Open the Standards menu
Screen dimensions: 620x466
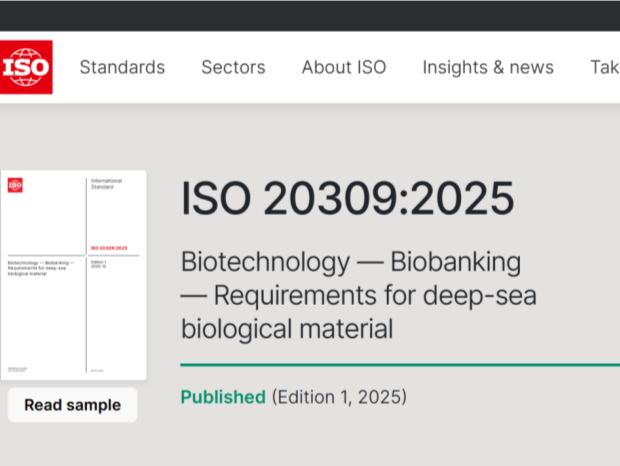pyautogui.click(x=122, y=67)
